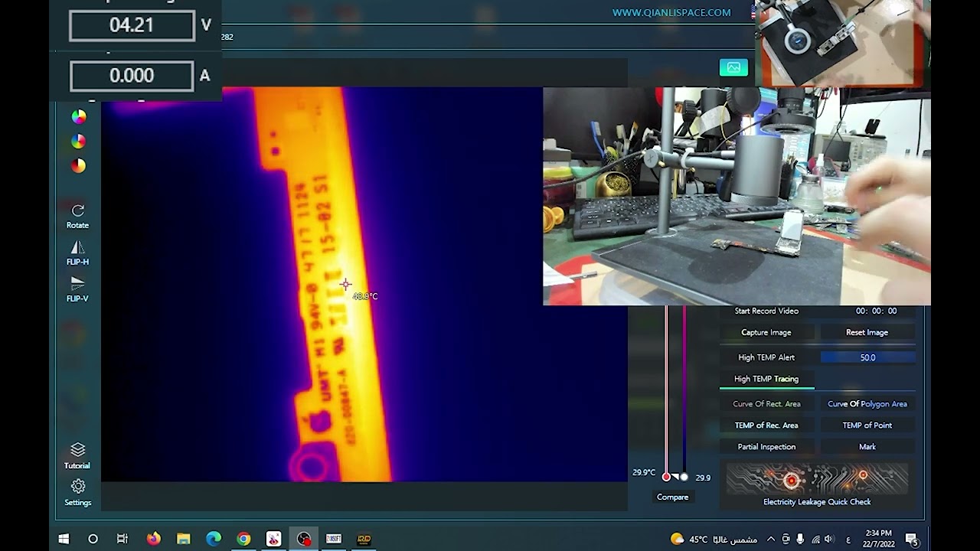The height and width of the screenshot is (551, 980).
Task: Open the Wi-Fi network tray icon
Action: (814, 539)
